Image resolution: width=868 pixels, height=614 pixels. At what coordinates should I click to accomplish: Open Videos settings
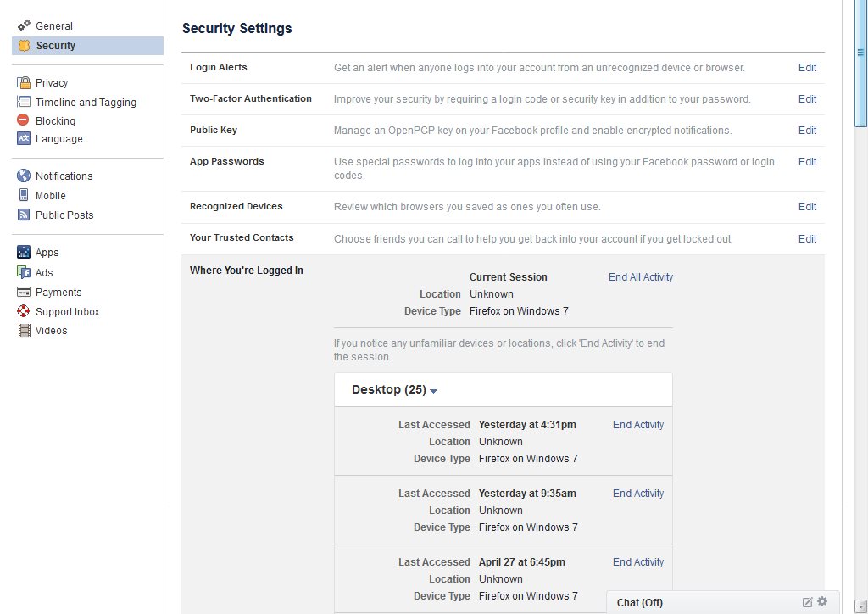pyautogui.click(x=52, y=331)
